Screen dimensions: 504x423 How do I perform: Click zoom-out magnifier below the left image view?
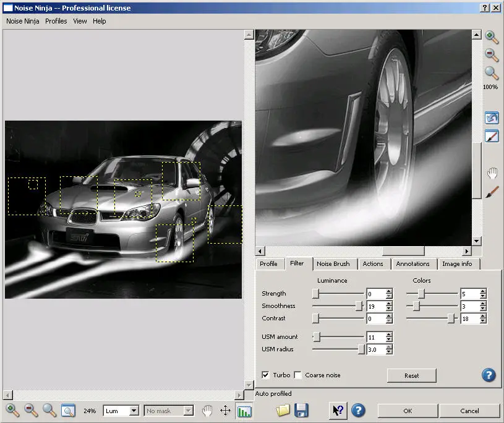click(x=31, y=411)
